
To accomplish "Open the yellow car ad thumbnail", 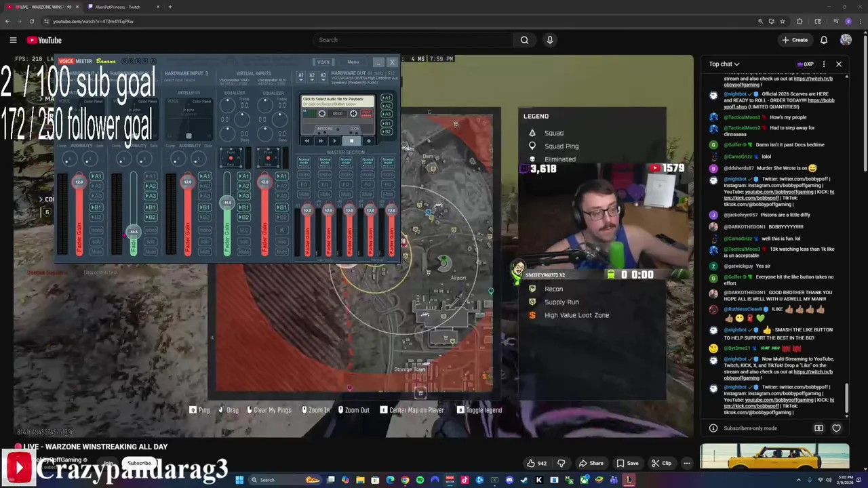I will (x=774, y=456).
